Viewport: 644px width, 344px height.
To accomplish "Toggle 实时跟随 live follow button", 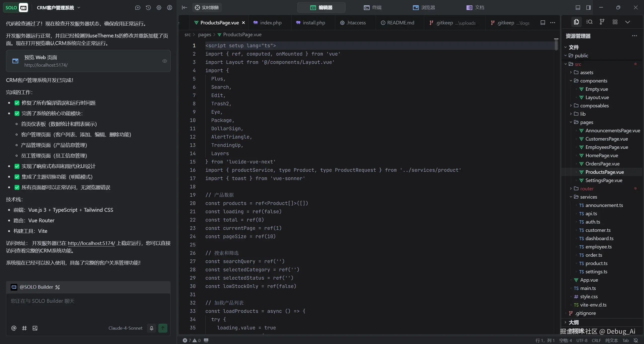I will tap(207, 8).
